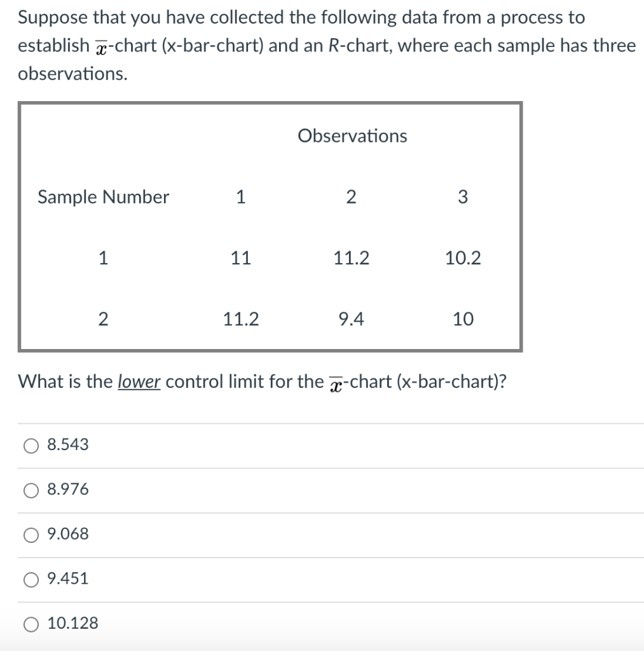This screenshot has width=644, height=651.
Task: Click the underlined word lower
Action: (x=139, y=381)
